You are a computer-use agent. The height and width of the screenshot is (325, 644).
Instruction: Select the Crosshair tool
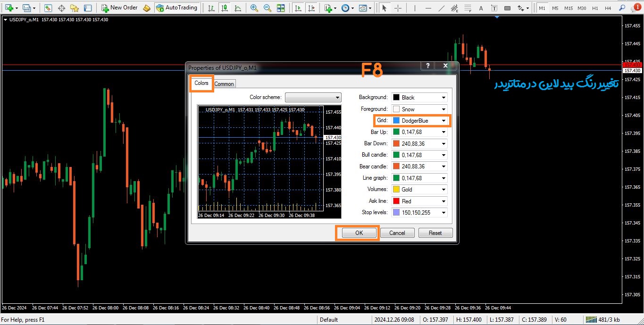[398, 8]
